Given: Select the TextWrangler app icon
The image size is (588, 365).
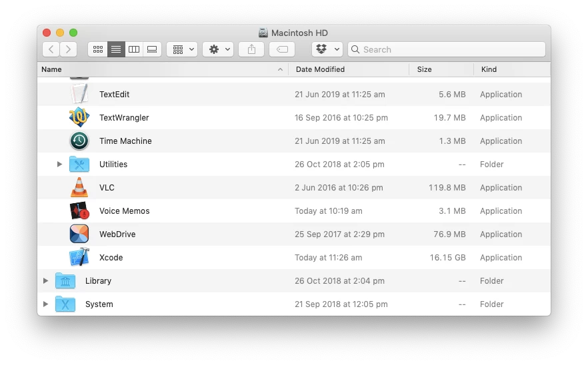Looking at the screenshot, I should pos(79,117).
